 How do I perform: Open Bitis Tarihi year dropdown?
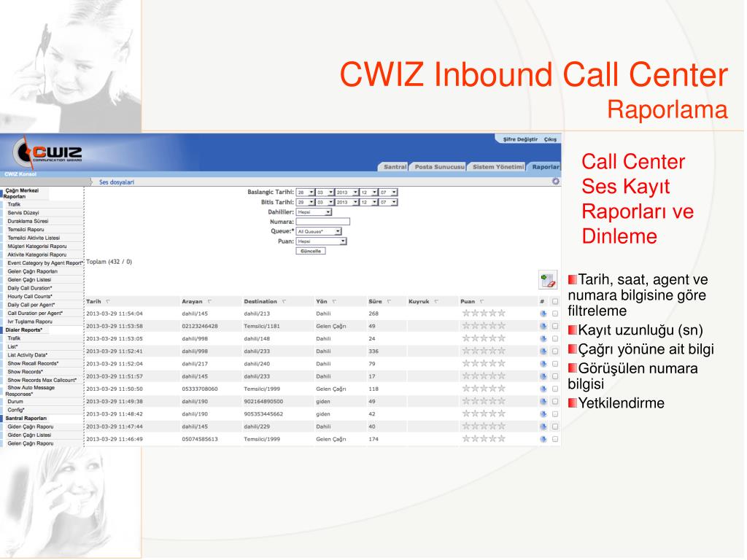[347, 203]
